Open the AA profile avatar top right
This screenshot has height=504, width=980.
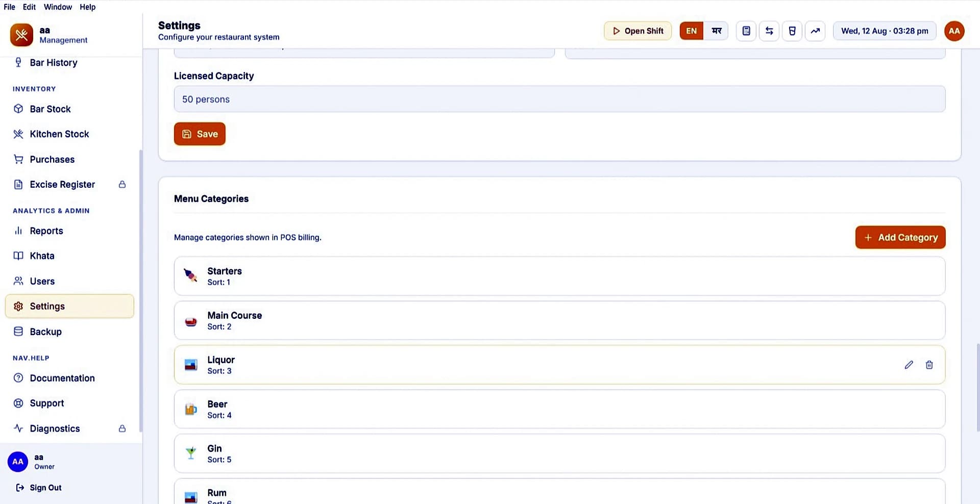[x=954, y=31]
